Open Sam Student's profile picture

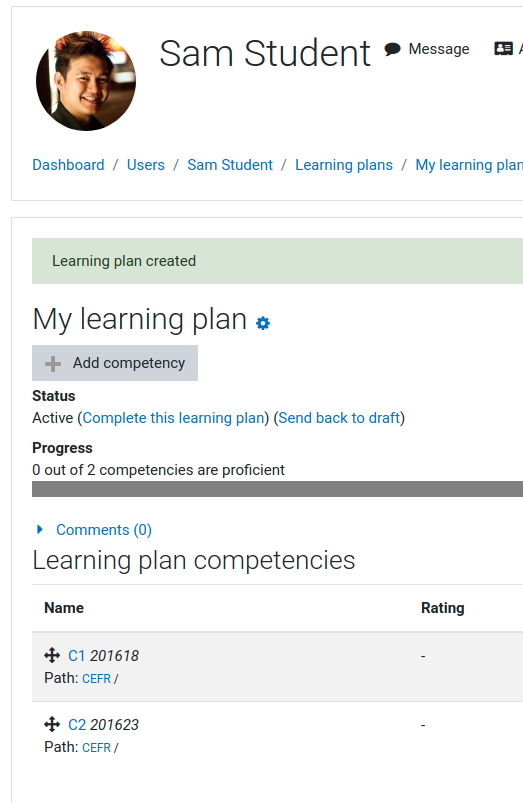[x=86, y=80]
